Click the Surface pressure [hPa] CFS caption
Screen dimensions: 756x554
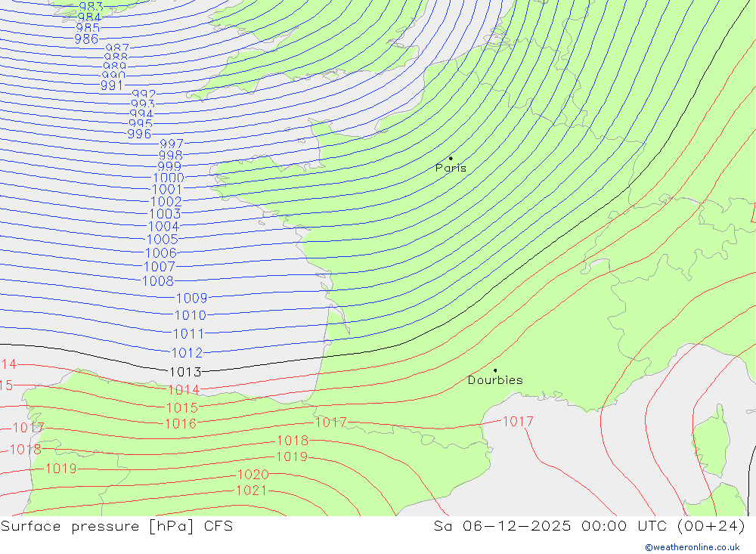[116, 526]
